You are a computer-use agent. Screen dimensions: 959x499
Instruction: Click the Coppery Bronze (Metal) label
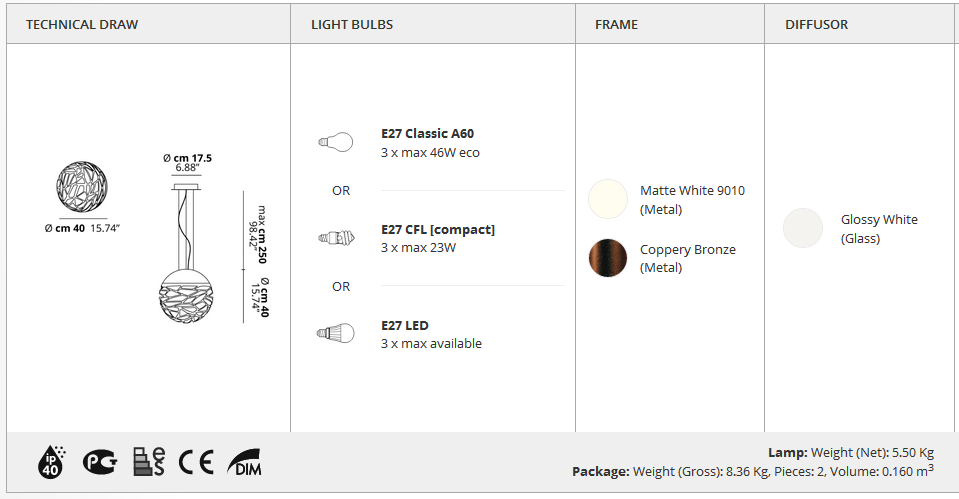(687, 258)
